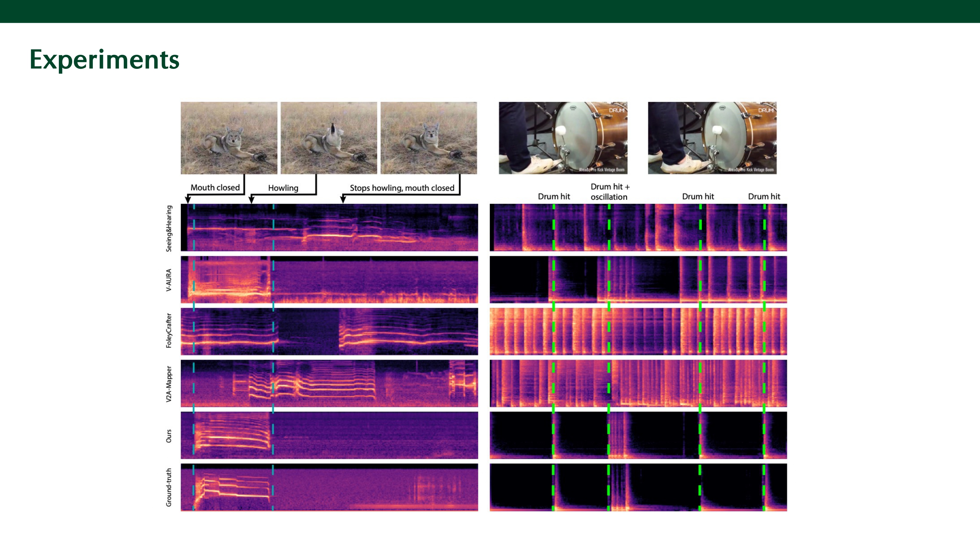This screenshot has width=980, height=551.
Task: Click the Ground-truth drum spectrogram
Action: click(x=638, y=487)
